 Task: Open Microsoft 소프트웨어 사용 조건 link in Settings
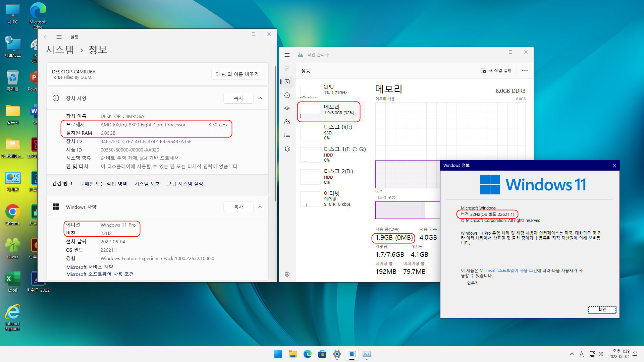(x=100, y=274)
